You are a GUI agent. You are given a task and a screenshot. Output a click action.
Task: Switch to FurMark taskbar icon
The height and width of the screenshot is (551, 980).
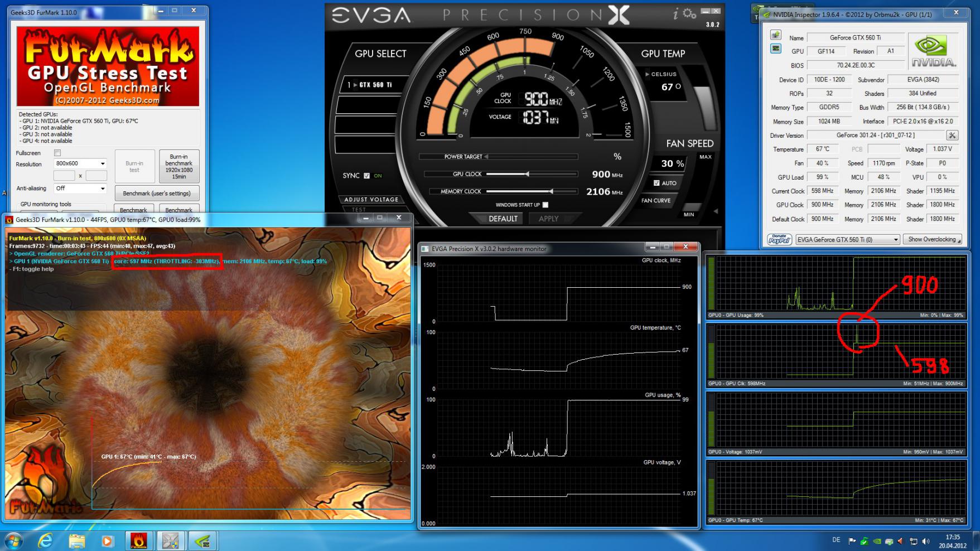pyautogui.click(x=138, y=540)
